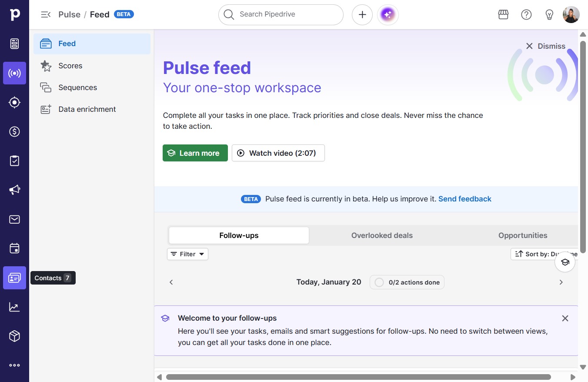Open Deals via the dollar icon
The width and height of the screenshot is (588, 382).
tap(14, 131)
